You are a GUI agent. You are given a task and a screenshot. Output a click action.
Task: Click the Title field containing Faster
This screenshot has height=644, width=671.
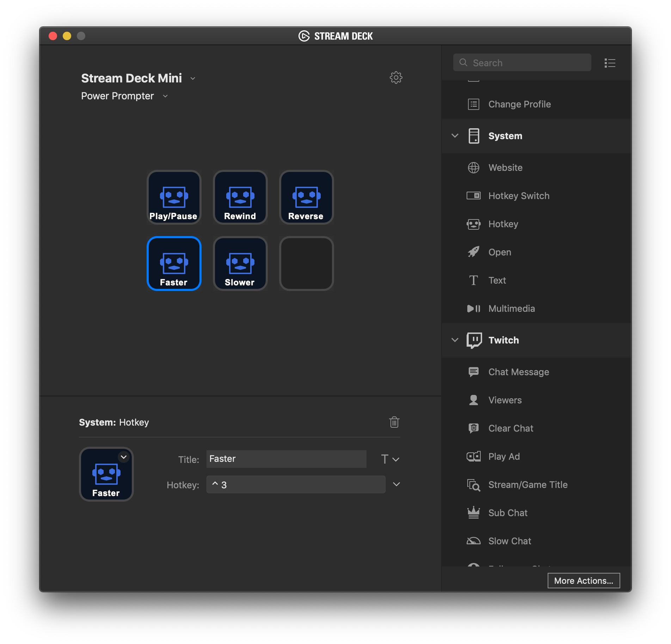[x=286, y=459]
